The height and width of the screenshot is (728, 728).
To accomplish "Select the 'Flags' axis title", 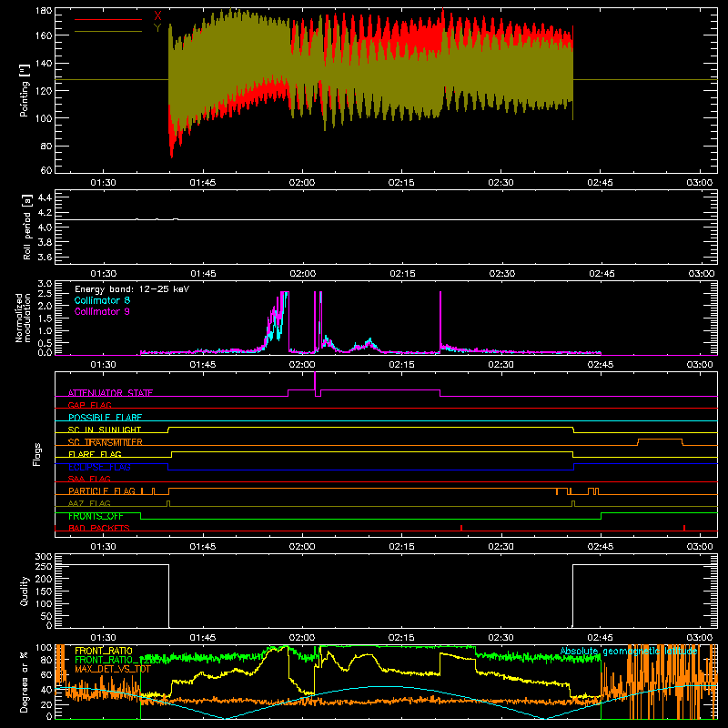I will pyautogui.click(x=36, y=454).
